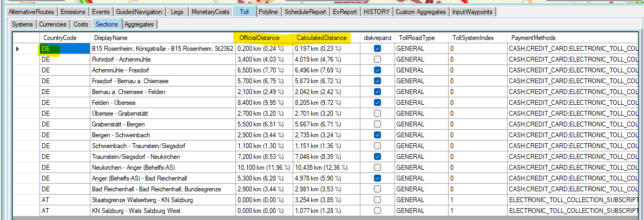Click the PaymentMethods column header

click(x=533, y=38)
